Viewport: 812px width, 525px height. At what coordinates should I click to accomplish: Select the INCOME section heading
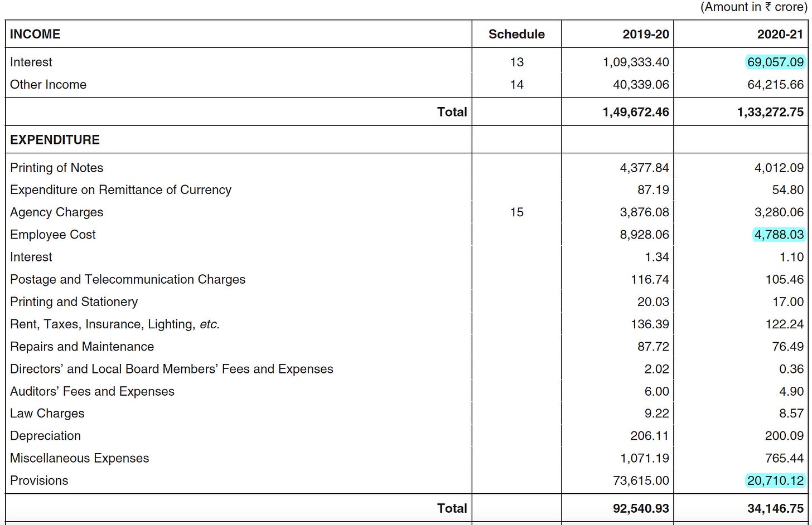pyautogui.click(x=35, y=34)
